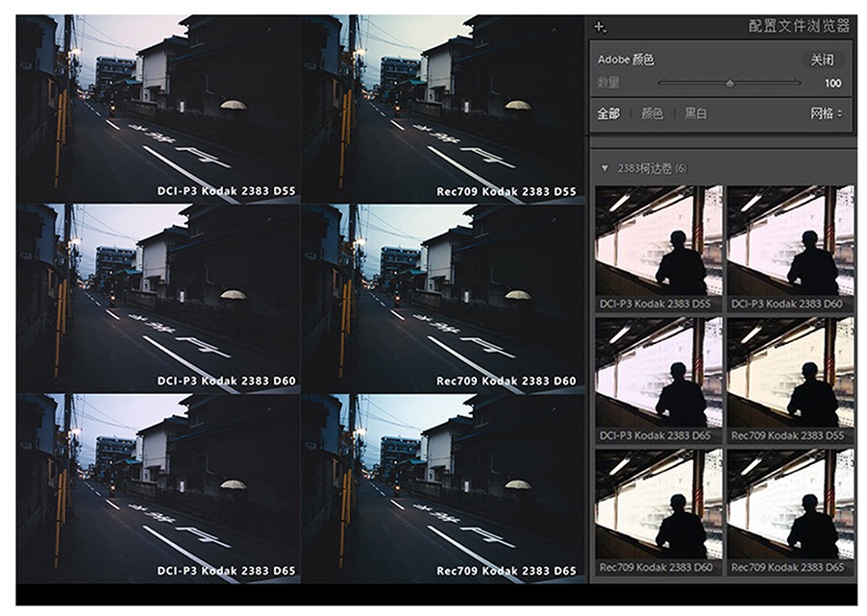Viewport: 867px width, 616px height.
Task: Click large street preview labeled DCI-P3 Kodak 2383 D55
Action: point(159,106)
